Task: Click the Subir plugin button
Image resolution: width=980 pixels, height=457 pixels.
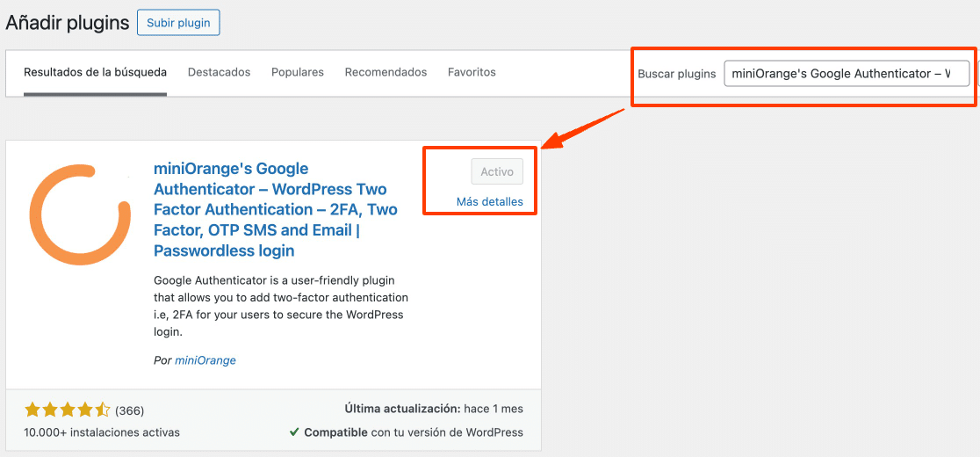Action: 178,23
